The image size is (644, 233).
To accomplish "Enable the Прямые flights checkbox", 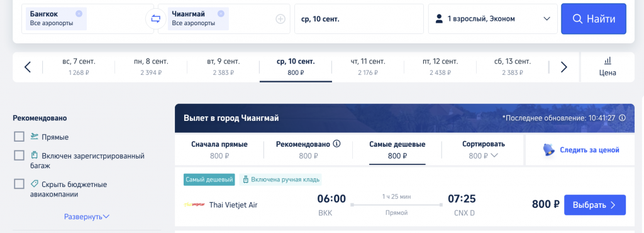I will pos(19,137).
